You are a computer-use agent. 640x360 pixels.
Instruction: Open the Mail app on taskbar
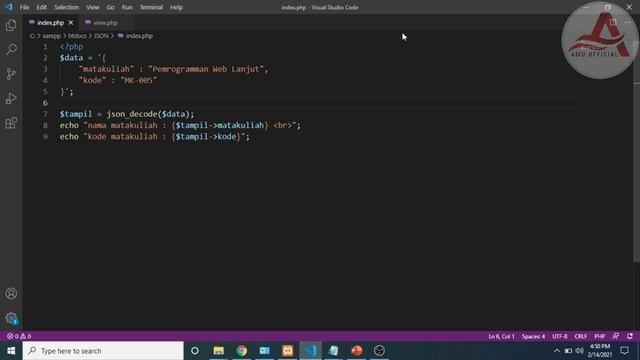click(264, 351)
